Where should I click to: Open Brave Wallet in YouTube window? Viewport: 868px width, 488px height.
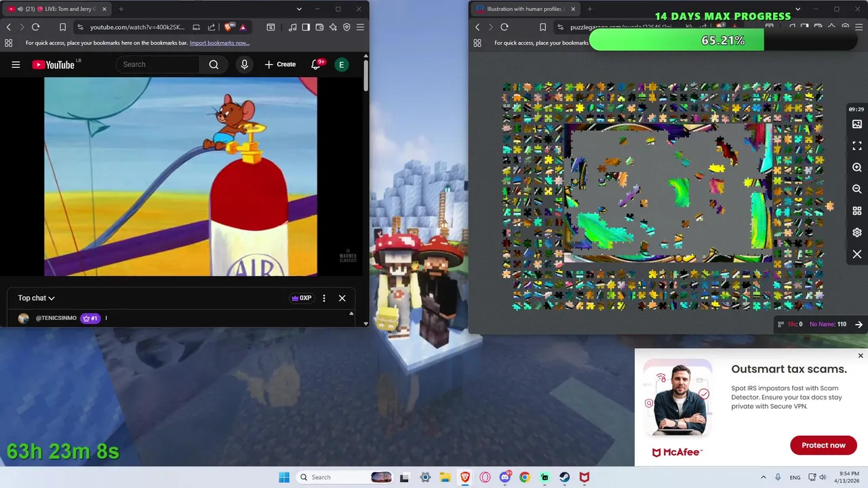coord(319,27)
